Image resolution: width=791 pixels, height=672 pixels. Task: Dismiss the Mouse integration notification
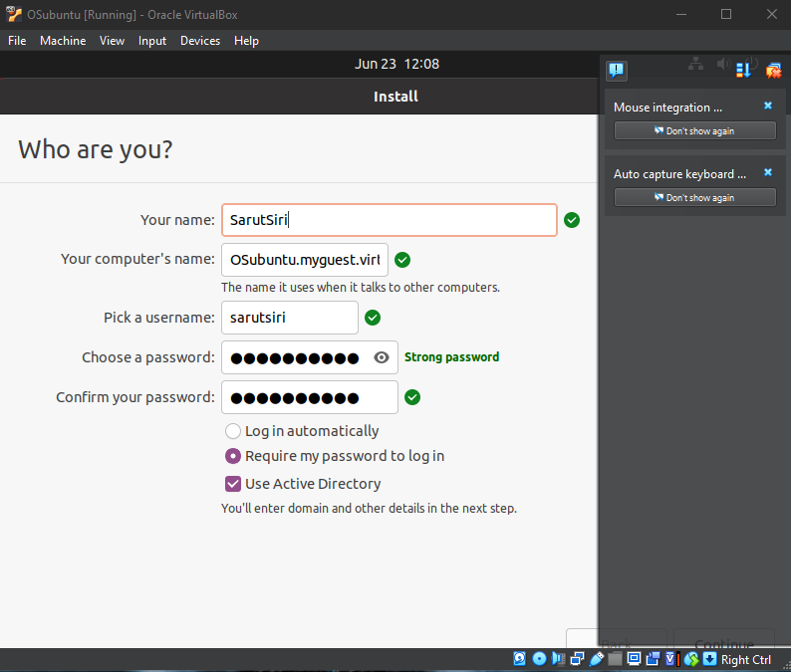(767, 106)
